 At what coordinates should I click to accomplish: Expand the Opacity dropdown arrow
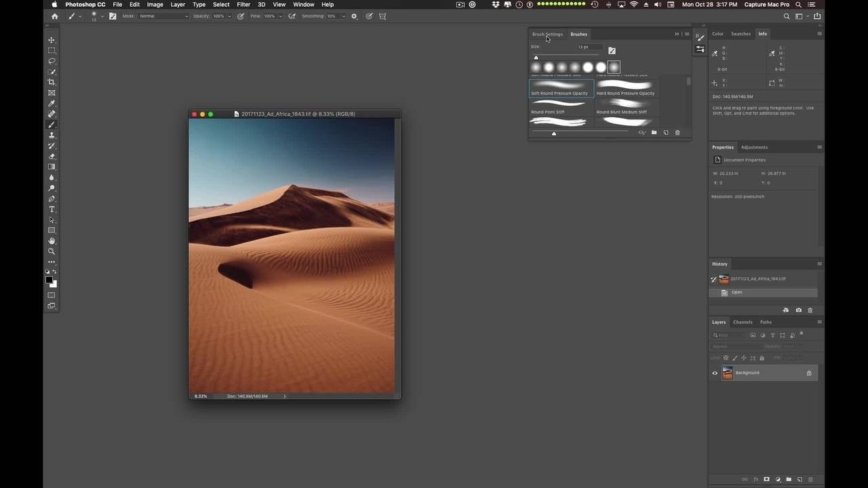tap(229, 16)
